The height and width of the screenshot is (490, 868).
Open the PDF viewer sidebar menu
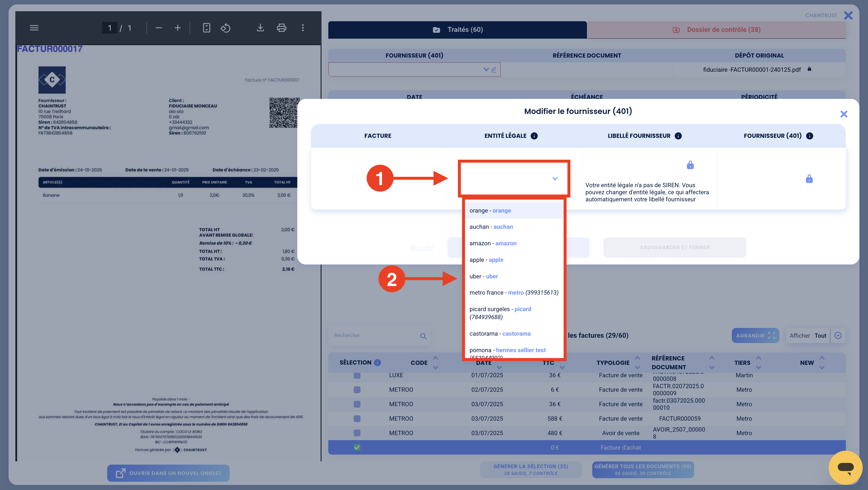point(34,28)
